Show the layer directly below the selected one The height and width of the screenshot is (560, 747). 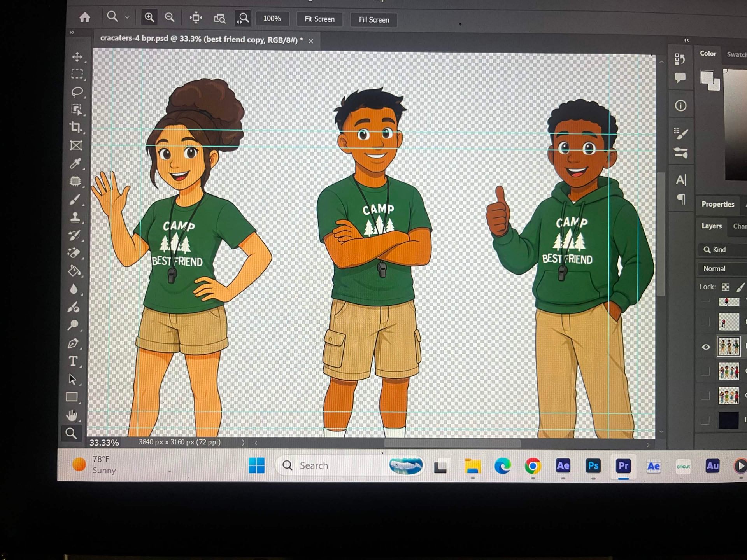point(705,371)
